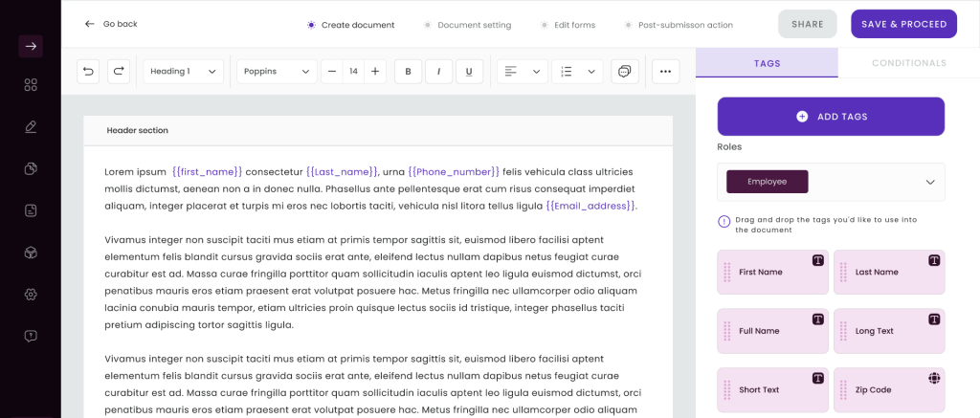
Task: Click the SHARE button
Action: pyautogui.click(x=808, y=24)
